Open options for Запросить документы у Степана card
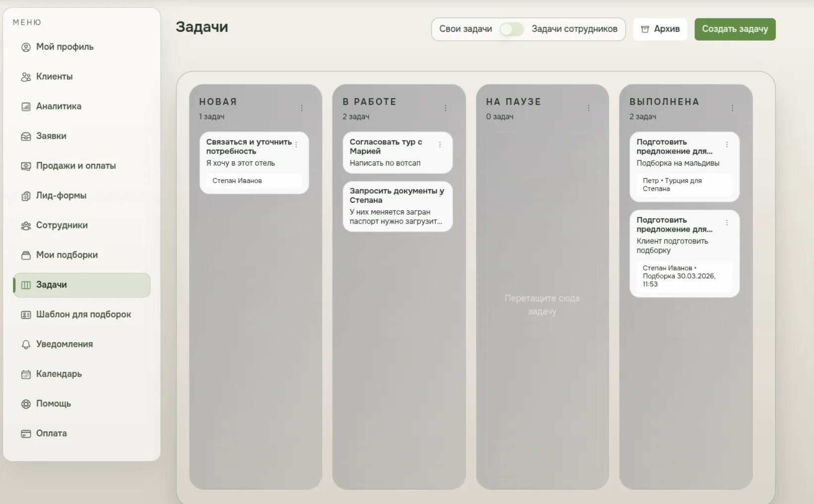 click(x=440, y=194)
